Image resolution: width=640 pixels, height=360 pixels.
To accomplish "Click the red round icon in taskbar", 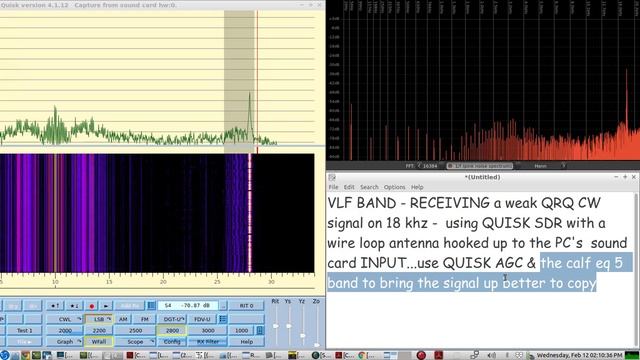I will pos(421,355).
